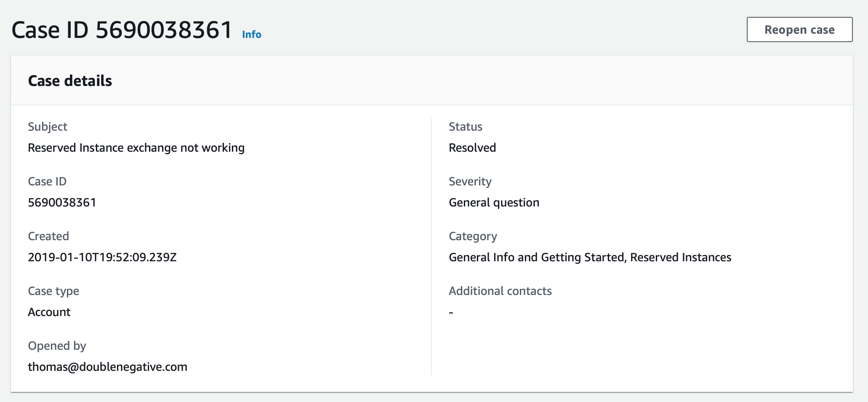Viewport: 868px width, 402px height.
Task: Click the Subject field label
Action: 48,127
